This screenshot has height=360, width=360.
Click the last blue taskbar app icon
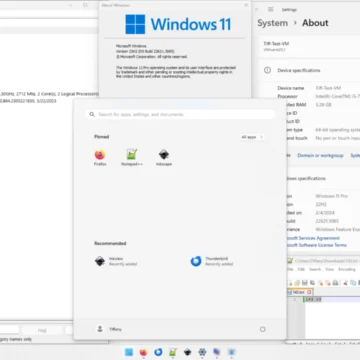[231, 352]
